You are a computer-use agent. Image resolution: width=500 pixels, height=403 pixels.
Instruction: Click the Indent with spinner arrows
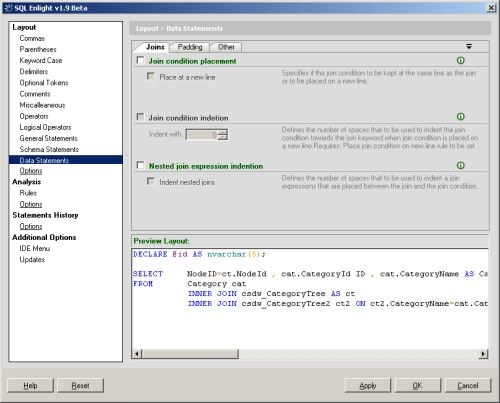(x=223, y=135)
